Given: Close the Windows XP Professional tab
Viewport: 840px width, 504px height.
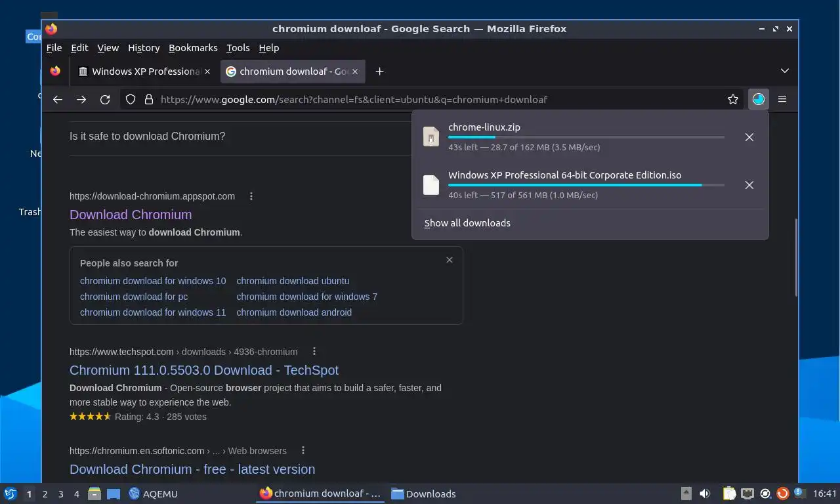Looking at the screenshot, I should tap(208, 72).
